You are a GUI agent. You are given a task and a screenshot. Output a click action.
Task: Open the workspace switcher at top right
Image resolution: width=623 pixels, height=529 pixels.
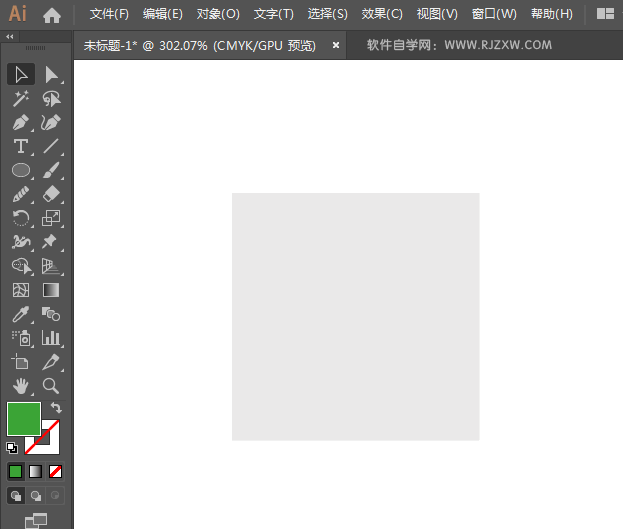[x=605, y=14]
